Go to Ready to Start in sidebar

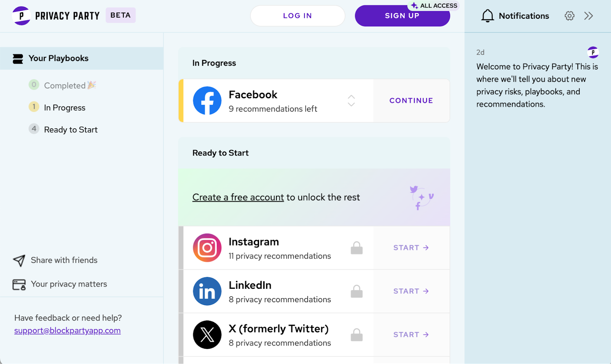coord(71,130)
